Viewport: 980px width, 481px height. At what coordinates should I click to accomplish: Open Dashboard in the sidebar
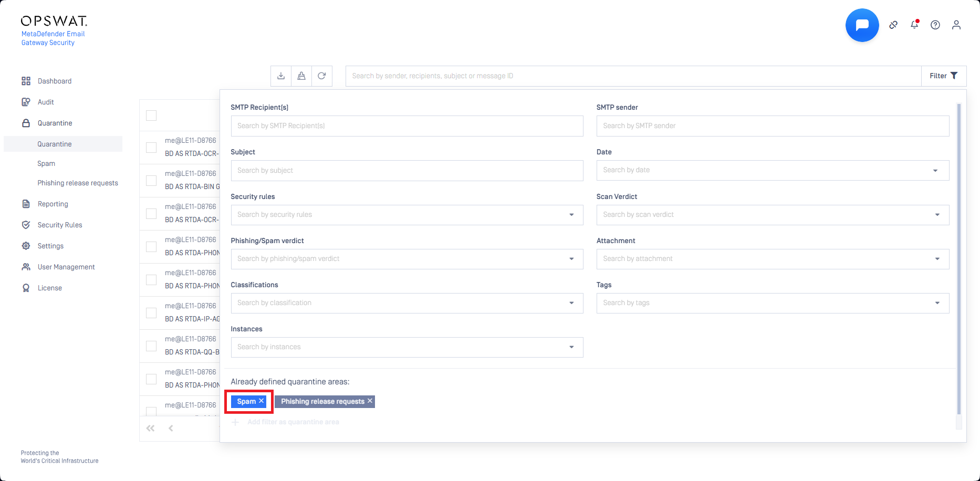(55, 81)
